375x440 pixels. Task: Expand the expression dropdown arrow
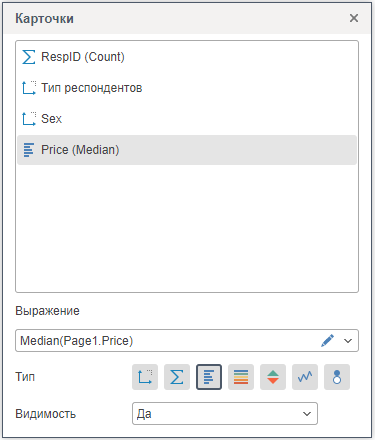[348, 341]
